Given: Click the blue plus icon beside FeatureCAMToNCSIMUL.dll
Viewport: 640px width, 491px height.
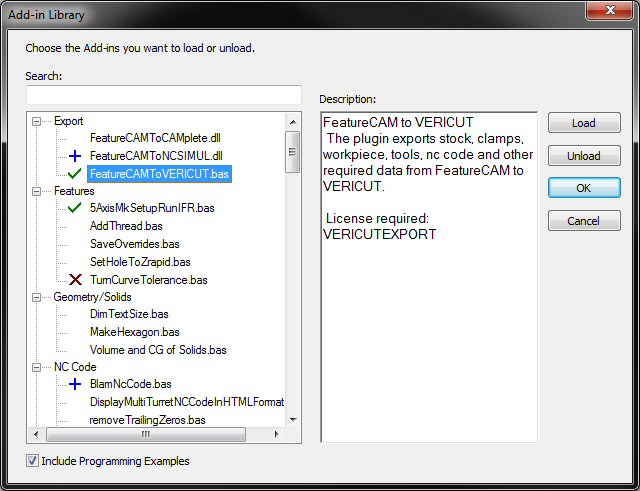Looking at the screenshot, I should 75,156.
